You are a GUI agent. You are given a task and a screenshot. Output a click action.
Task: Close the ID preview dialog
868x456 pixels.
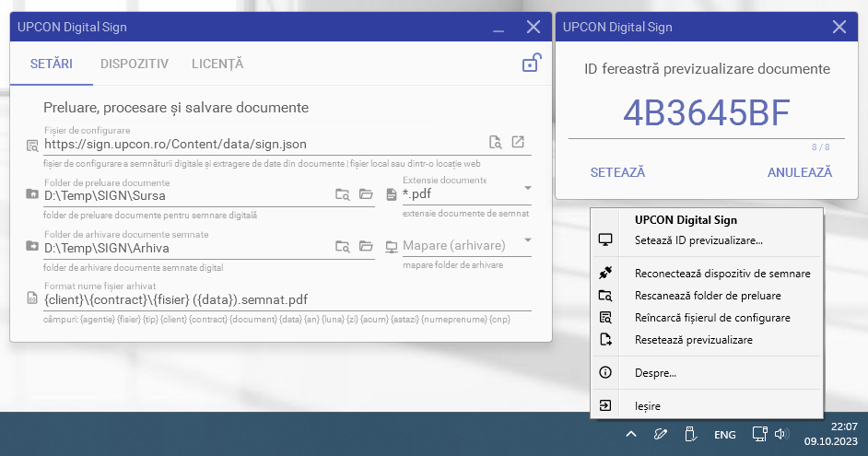click(839, 27)
